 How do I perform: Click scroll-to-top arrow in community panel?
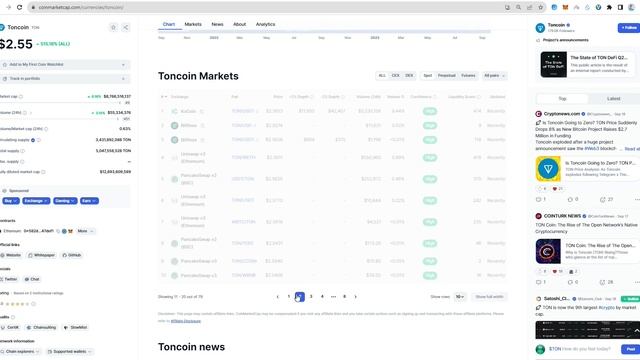click(x=636, y=331)
